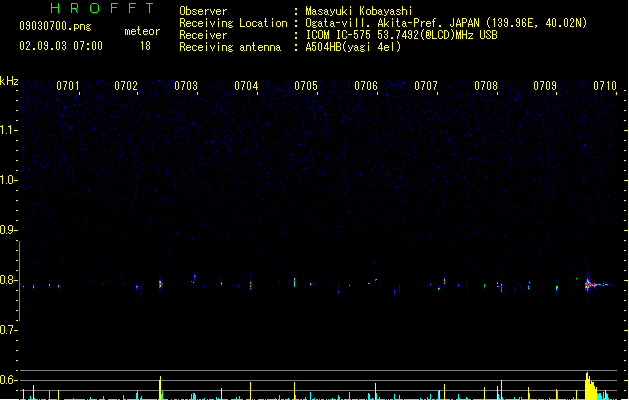
Task: Click the ICOM IC-575 receiver text
Action: [401, 35]
